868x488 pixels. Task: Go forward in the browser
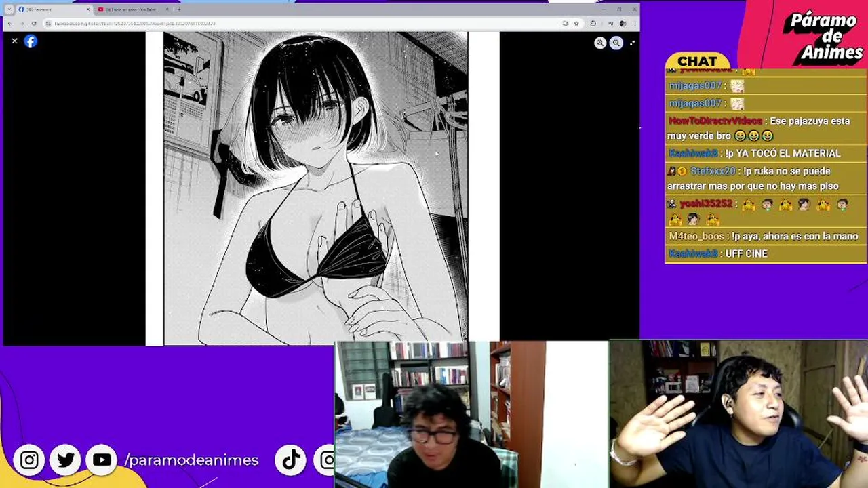pos(22,24)
